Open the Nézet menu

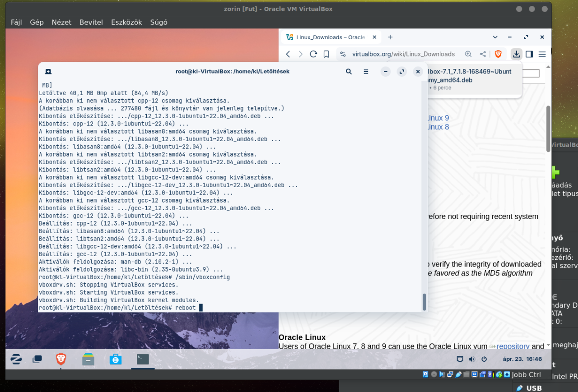pos(61,22)
